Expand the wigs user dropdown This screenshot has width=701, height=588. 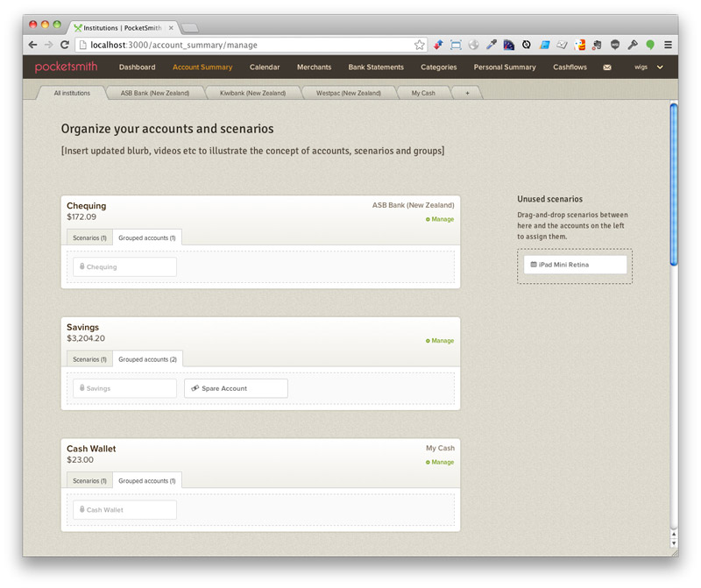(648, 67)
